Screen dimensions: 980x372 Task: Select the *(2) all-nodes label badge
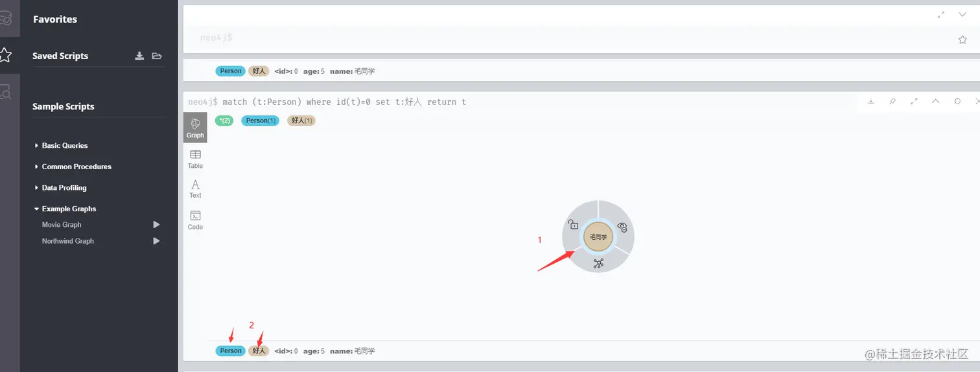click(224, 121)
